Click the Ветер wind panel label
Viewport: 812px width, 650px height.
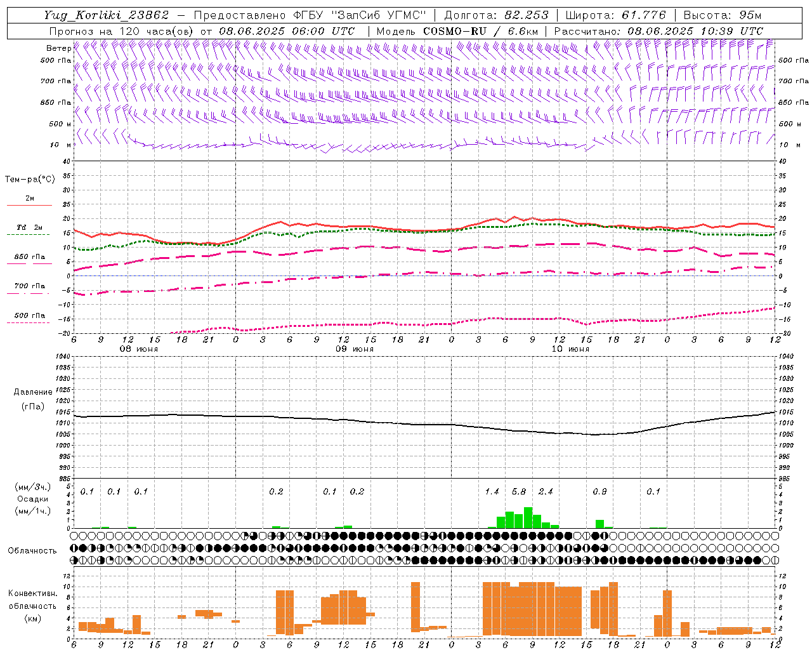point(58,48)
